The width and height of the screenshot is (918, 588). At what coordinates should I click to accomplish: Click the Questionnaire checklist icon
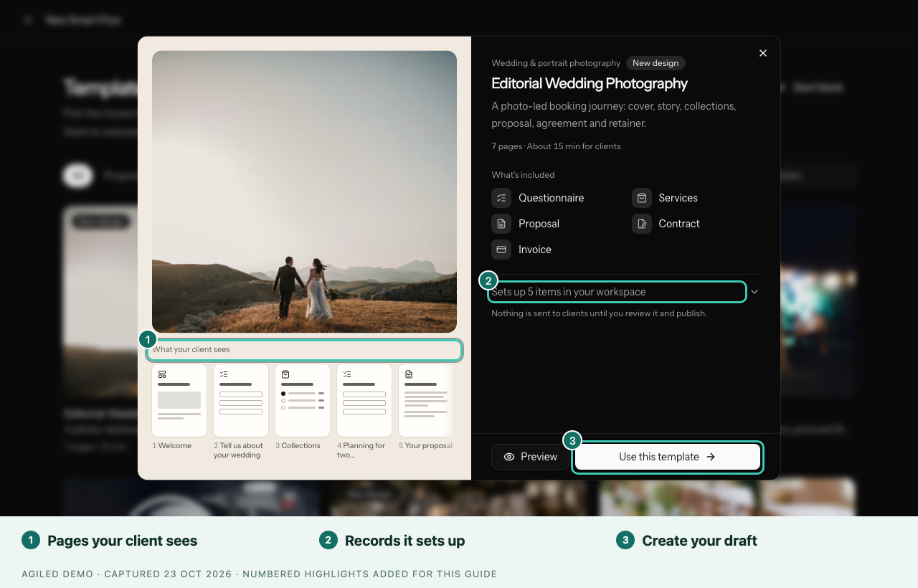click(501, 198)
